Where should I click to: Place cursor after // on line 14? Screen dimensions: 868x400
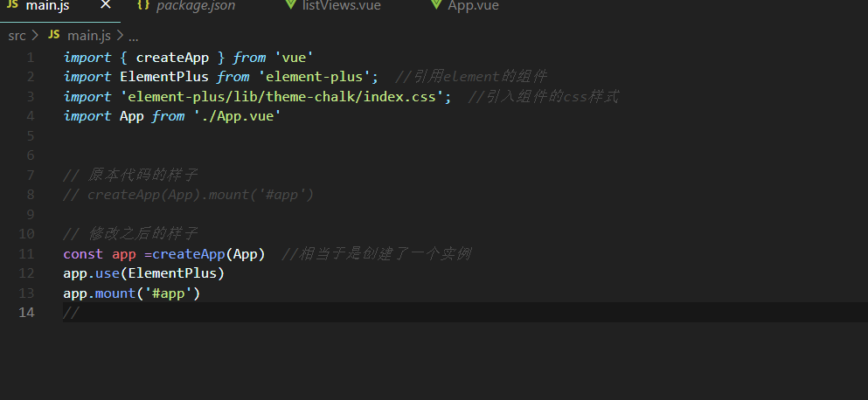coord(80,314)
